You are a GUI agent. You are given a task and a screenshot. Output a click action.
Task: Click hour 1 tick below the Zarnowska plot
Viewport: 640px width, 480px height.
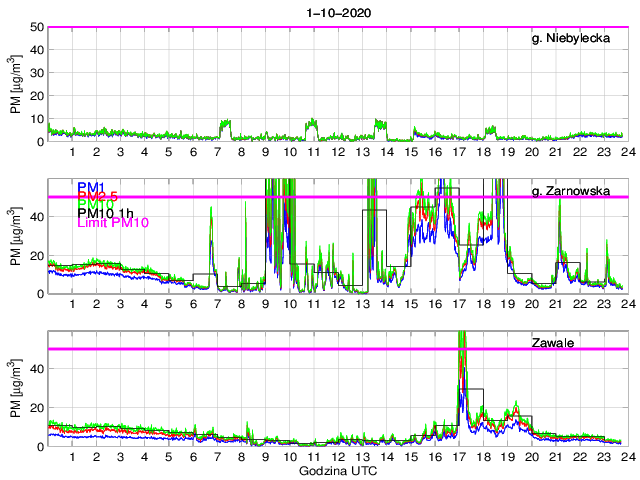pos(73,305)
